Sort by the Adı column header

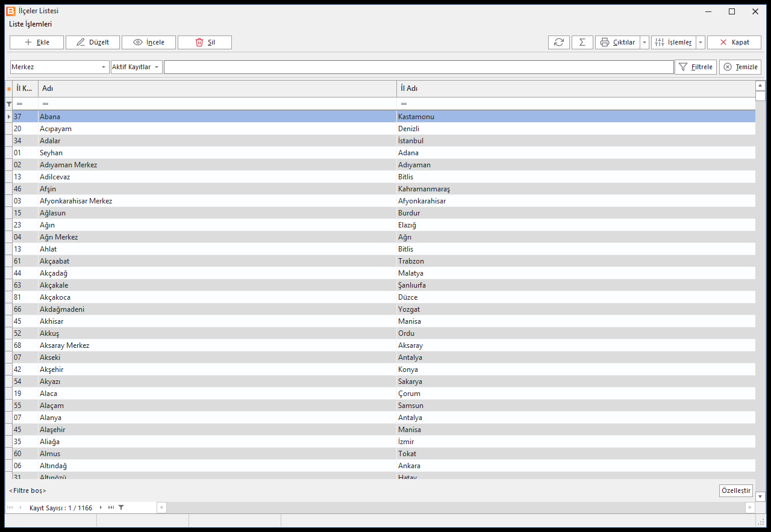click(217, 88)
